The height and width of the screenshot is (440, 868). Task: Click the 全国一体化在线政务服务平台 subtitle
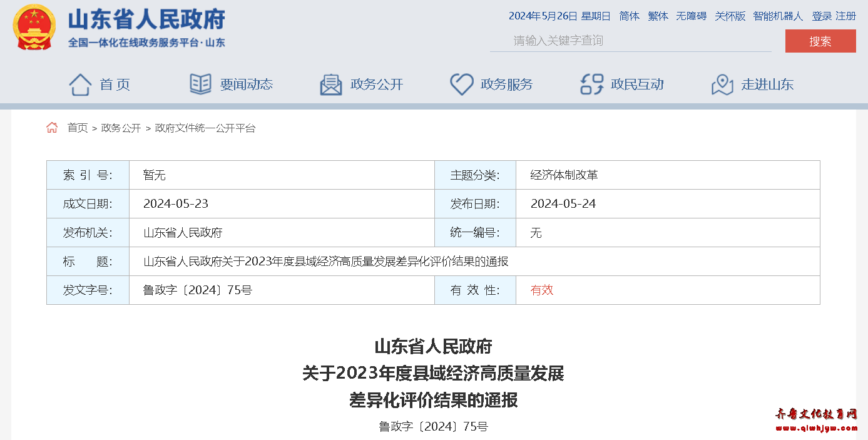point(146,43)
